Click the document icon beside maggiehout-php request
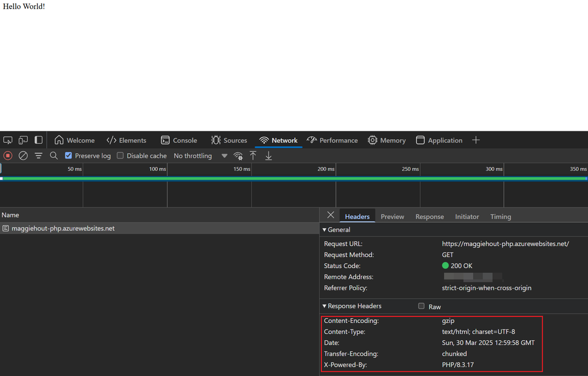The height and width of the screenshot is (376, 588). point(6,229)
